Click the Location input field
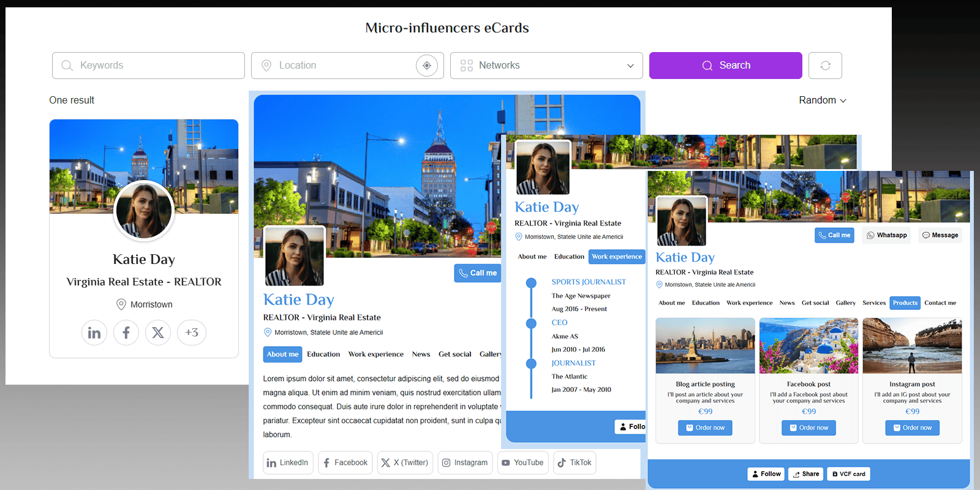This screenshot has width=980, height=490. coord(337,66)
